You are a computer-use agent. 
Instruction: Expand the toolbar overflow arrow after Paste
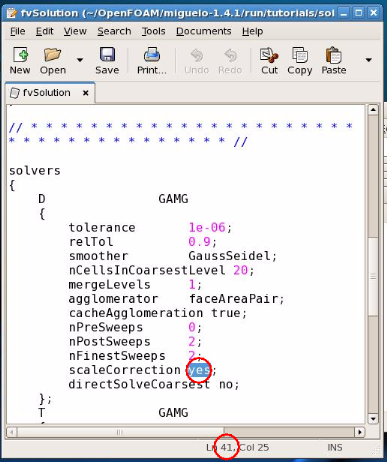pyautogui.click(x=368, y=60)
